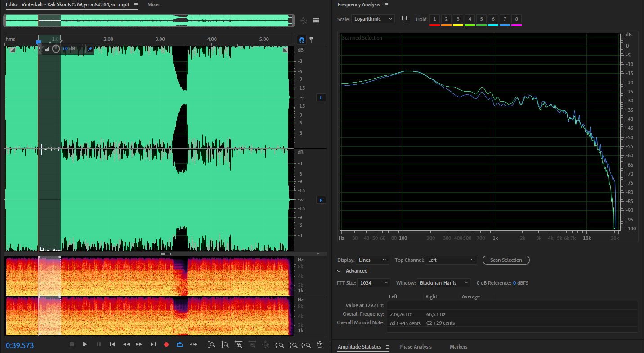Click the spectral display toggle icon
644x353 pixels.
tap(316, 20)
